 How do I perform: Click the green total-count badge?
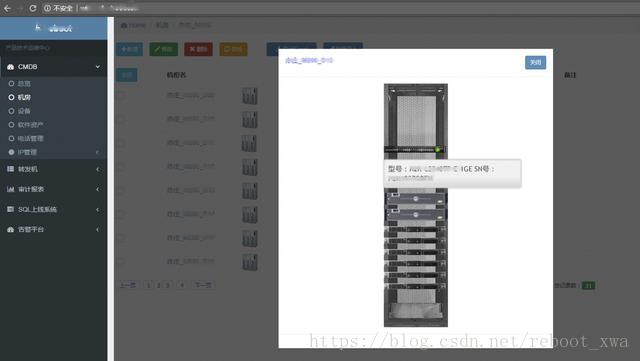click(x=588, y=285)
